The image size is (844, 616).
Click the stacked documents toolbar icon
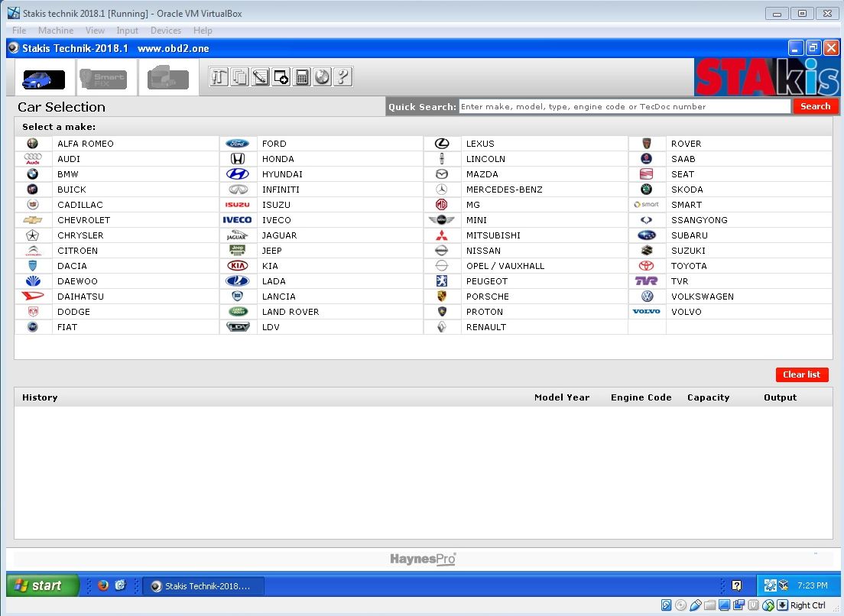coord(240,76)
